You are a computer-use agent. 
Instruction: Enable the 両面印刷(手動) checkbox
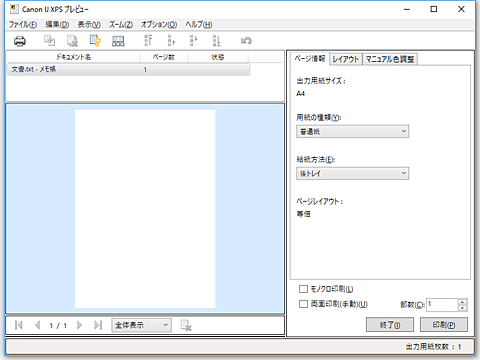pos(303,304)
